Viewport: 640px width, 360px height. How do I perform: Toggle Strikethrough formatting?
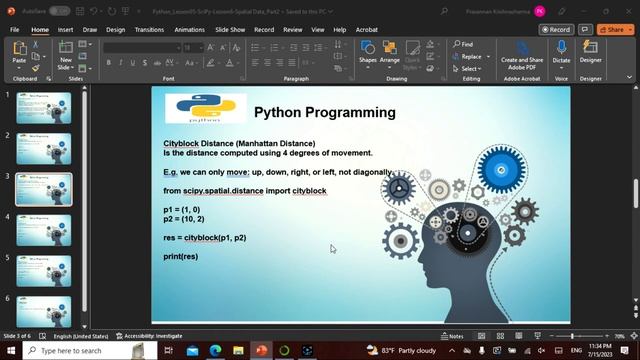157,63
